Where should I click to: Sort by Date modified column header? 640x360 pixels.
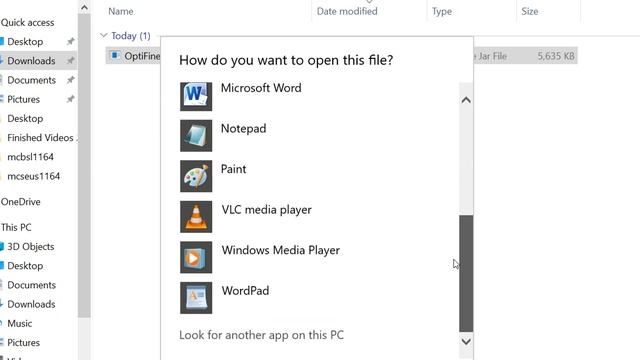click(x=347, y=11)
